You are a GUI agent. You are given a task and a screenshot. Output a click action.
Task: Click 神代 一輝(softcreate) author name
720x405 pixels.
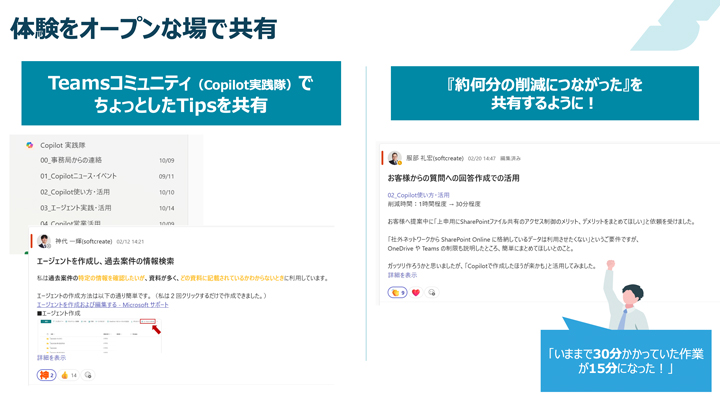click(x=84, y=242)
